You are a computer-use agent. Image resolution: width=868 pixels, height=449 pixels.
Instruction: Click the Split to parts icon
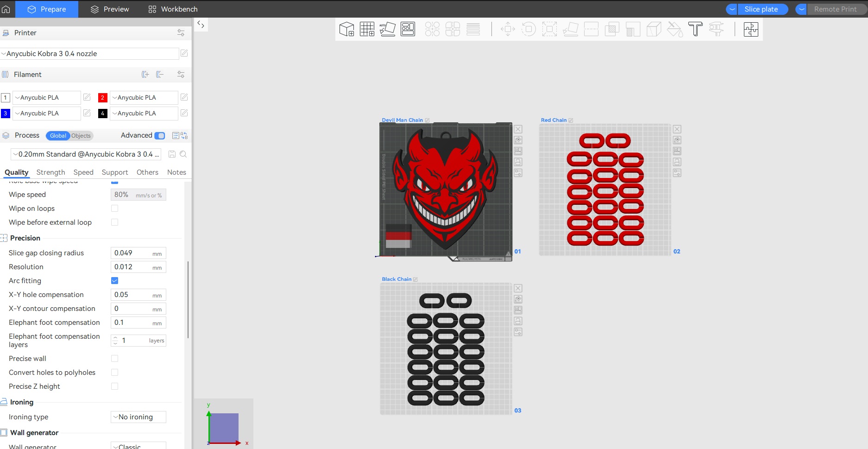(x=453, y=29)
